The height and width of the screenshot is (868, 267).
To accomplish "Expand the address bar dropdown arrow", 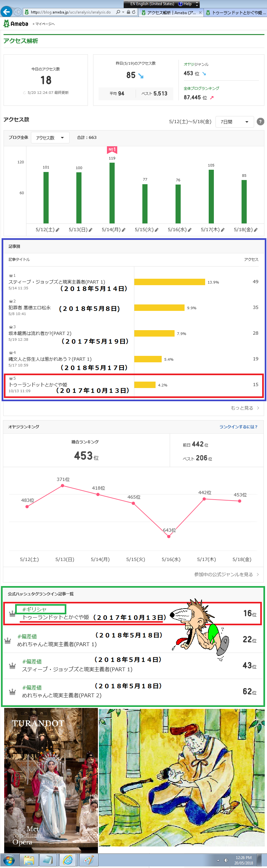I will pyautogui.click(x=123, y=12).
